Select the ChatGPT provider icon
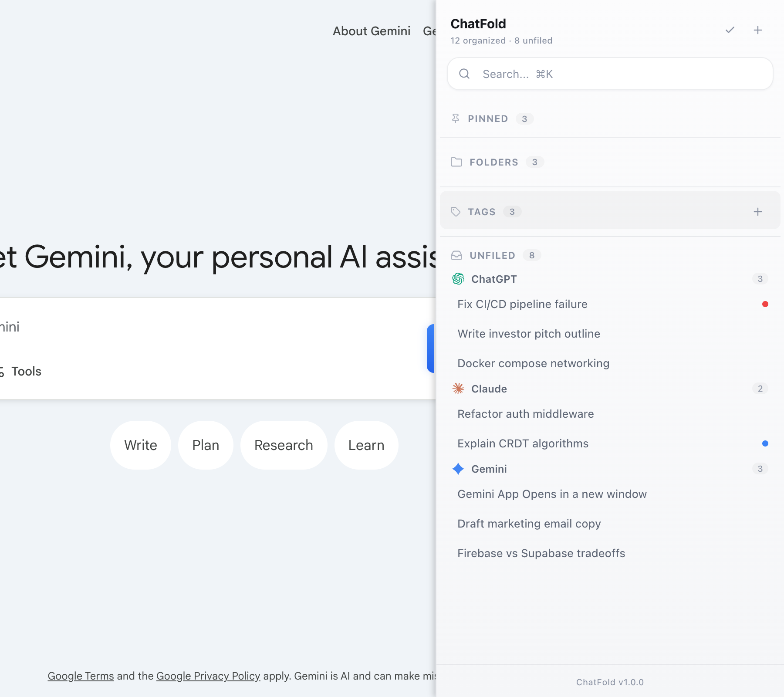Screen dimensions: 784x697 click(458, 279)
